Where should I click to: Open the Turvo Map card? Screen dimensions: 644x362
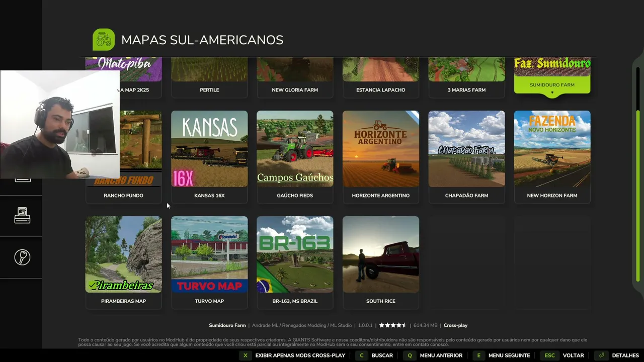tap(209, 262)
